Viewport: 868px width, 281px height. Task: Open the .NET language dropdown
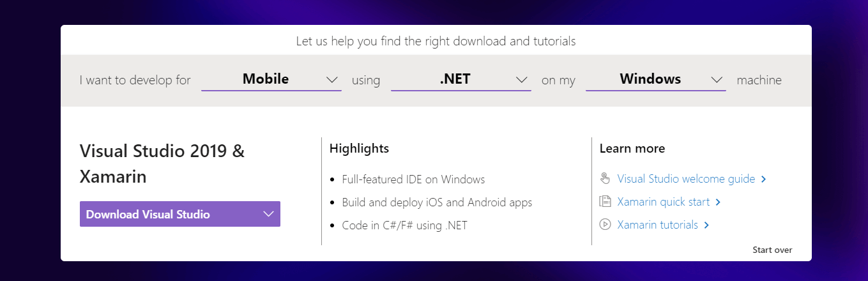pos(461,80)
